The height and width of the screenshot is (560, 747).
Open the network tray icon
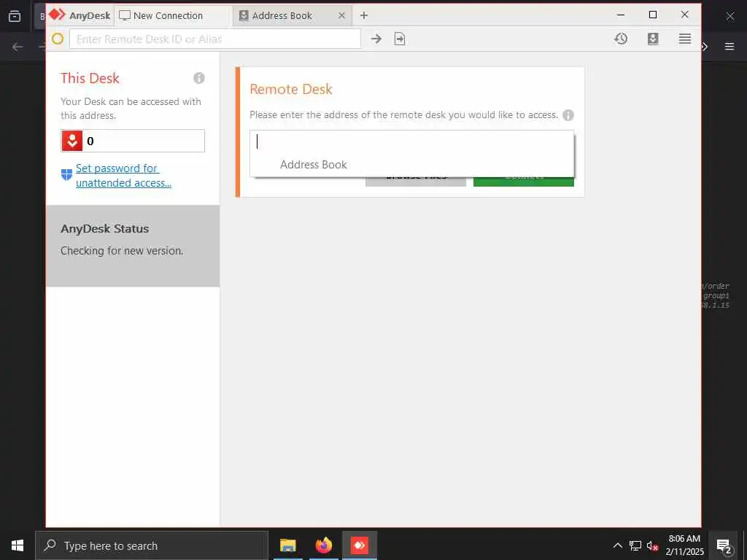pos(635,545)
